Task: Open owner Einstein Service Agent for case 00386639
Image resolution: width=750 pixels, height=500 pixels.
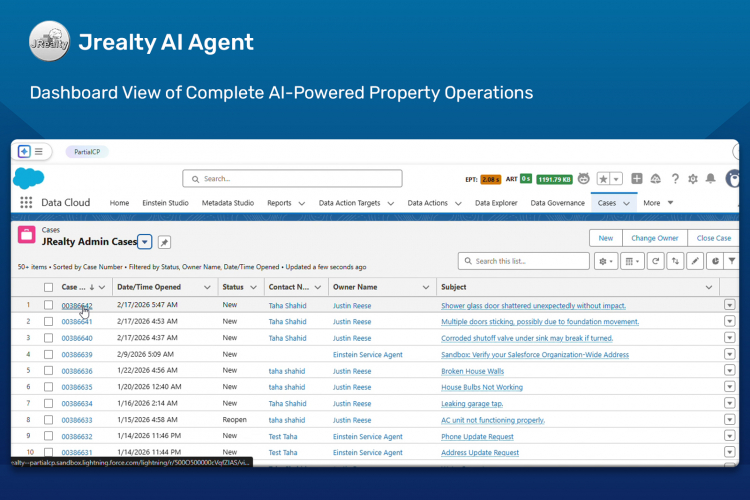Action: coord(367,355)
